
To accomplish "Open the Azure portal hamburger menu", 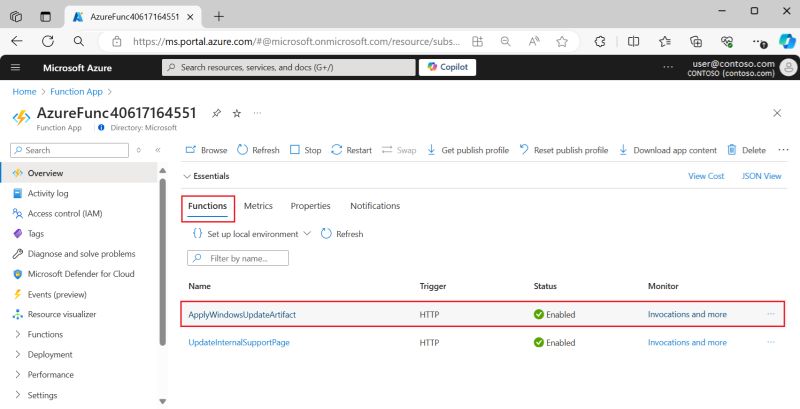I will tap(15, 67).
